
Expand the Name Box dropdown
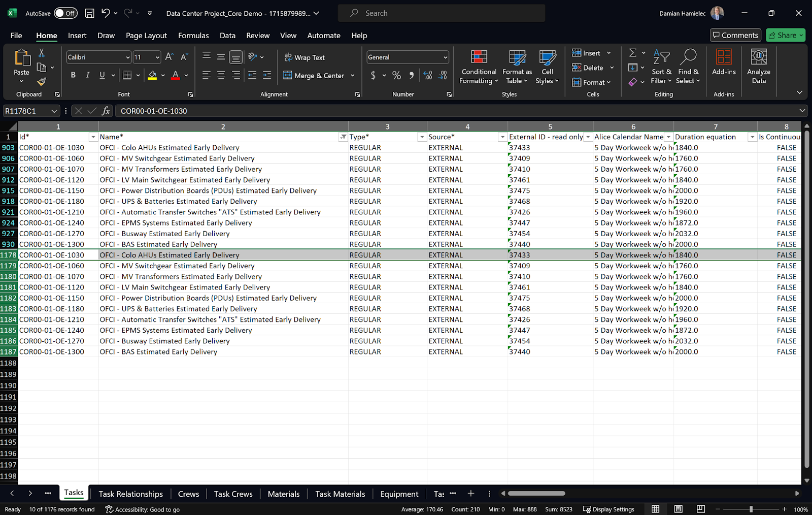[x=54, y=111]
